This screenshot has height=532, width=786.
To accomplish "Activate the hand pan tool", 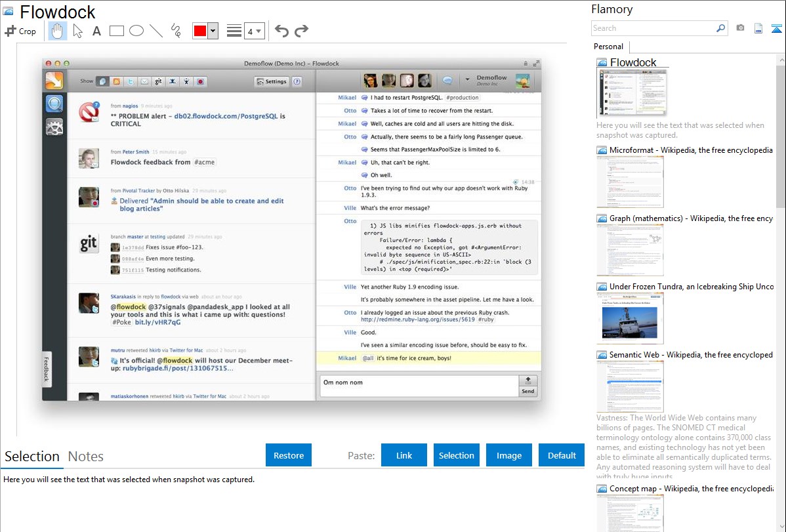I will 57,31.
